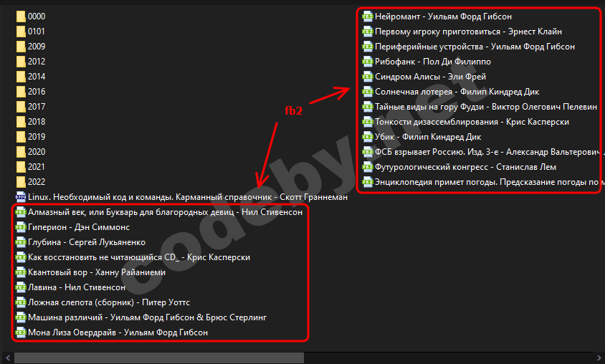Screen dimensions: 605x364
Task: Click the 2016 folder icon
Action: pyautogui.click(x=21, y=92)
